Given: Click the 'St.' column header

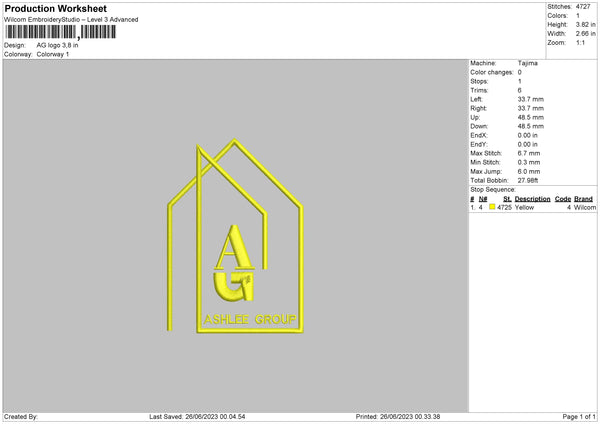Looking at the screenshot, I should tap(507, 199).
